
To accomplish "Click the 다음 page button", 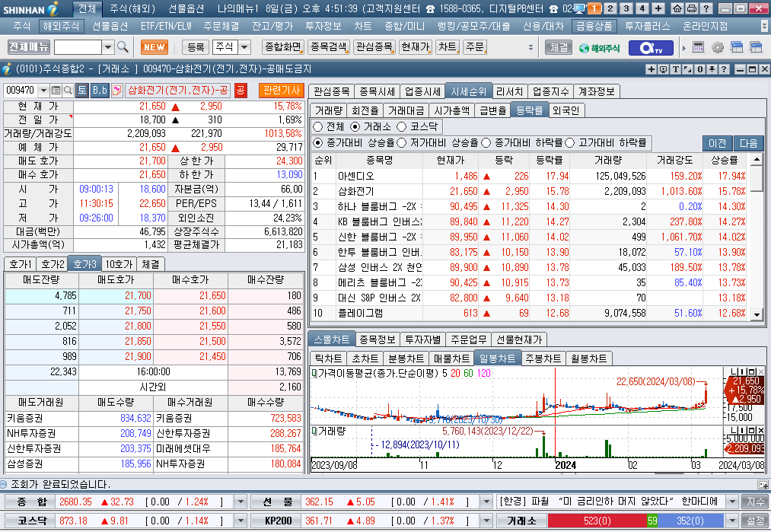I will (748, 143).
